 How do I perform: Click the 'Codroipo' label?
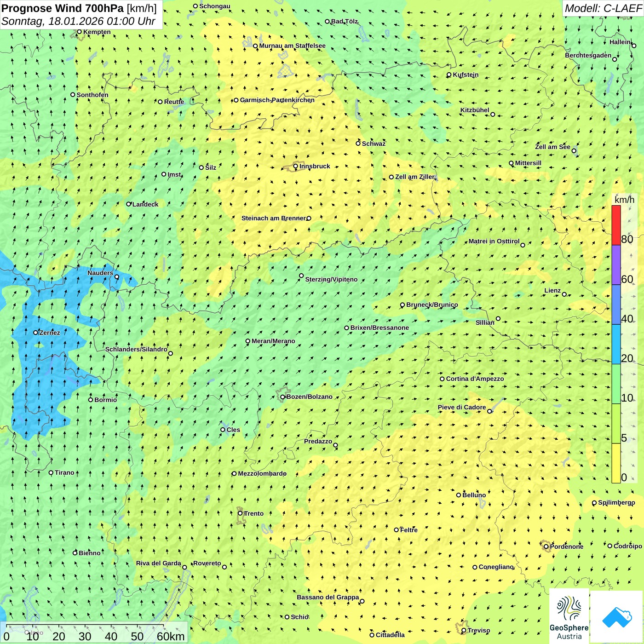pos(628,546)
